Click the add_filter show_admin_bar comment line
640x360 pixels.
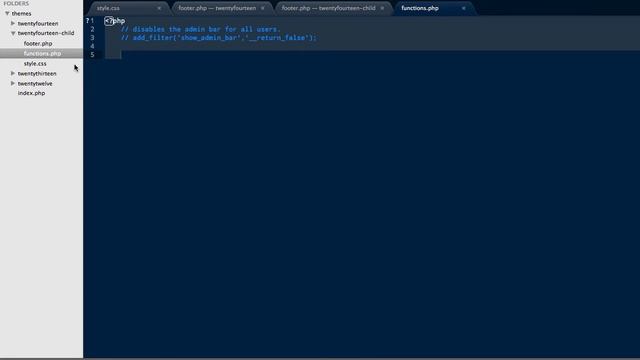[218, 38]
